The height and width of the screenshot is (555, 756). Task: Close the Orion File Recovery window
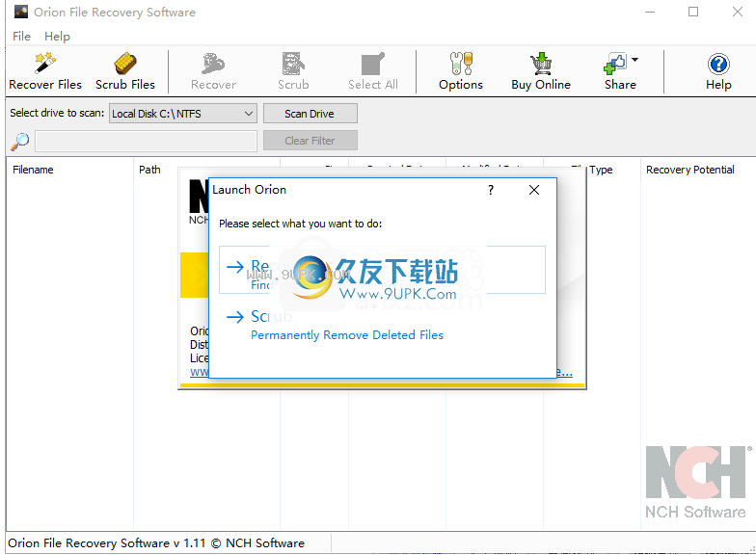click(738, 12)
